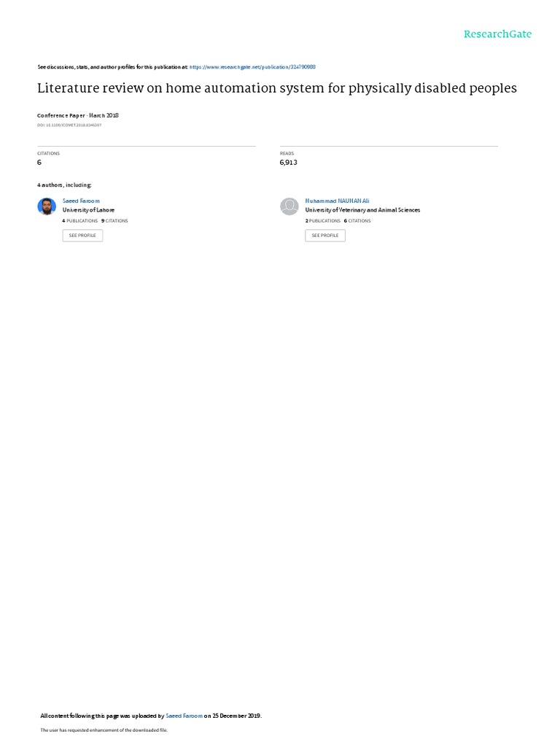Click the 4 Publications stat for Saeed
560x747 pixels.
(80, 221)
